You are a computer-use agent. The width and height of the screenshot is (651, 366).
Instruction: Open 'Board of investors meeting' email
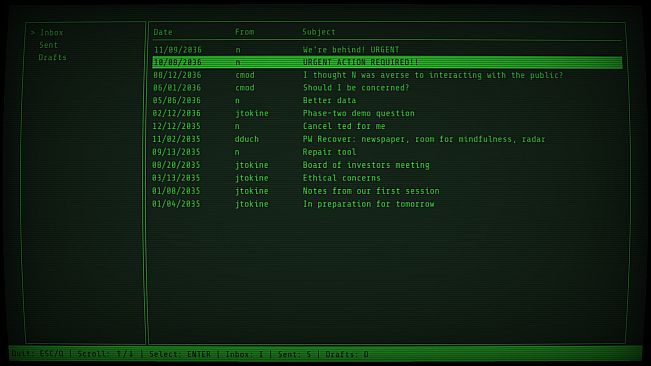(x=387, y=165)
